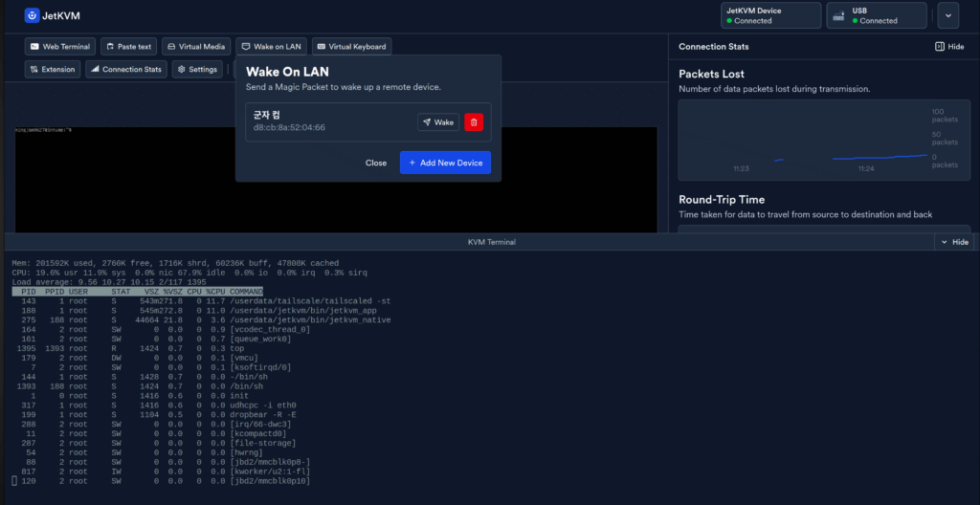Screen dimensions: 980x505
Task: Click the PID column header row
Action: pos(138,292)
